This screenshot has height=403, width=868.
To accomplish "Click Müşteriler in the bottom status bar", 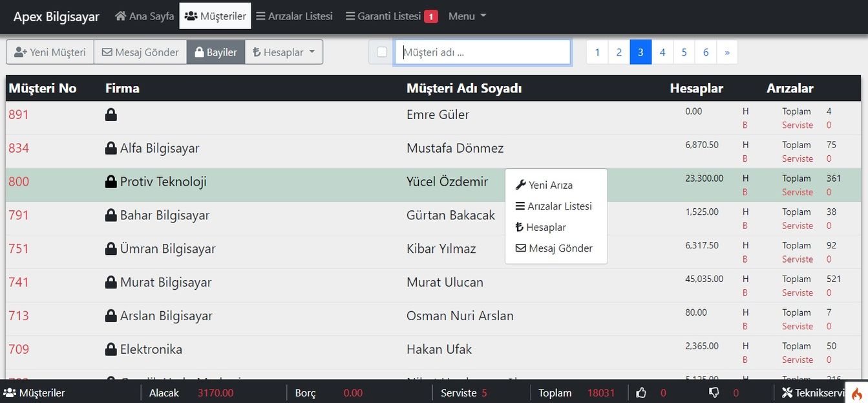I will 35,393.
